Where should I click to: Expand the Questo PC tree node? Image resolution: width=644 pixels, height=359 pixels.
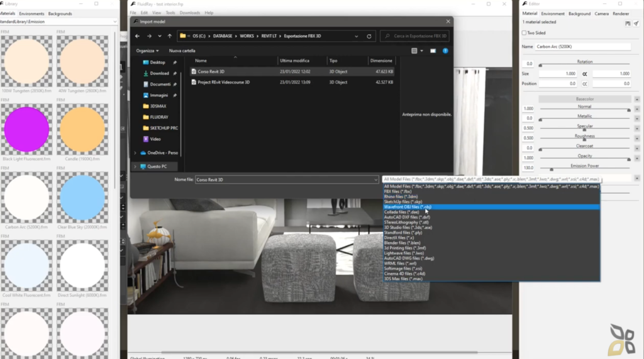pos(135,167)
